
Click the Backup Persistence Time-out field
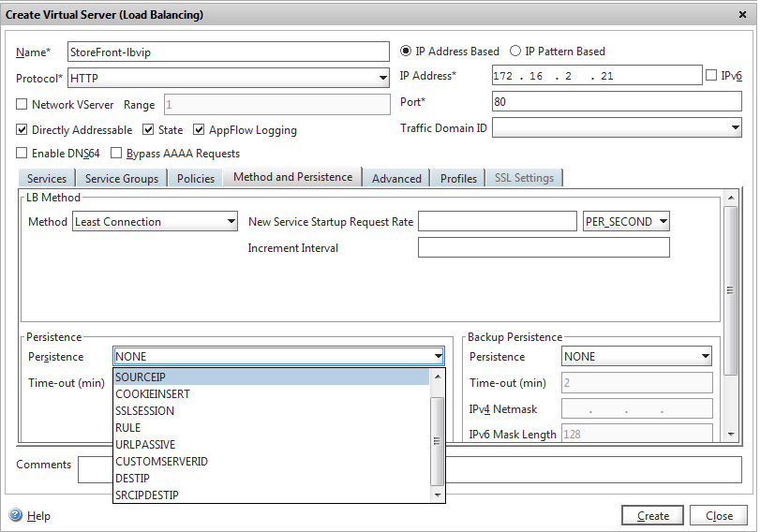637,383
